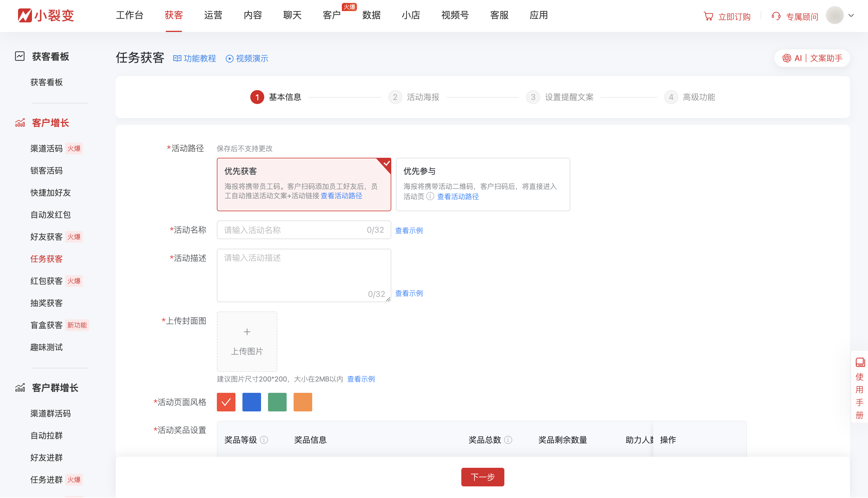Open the 功能教程 tutorial
868x498 pixels.
click(194, 58)
